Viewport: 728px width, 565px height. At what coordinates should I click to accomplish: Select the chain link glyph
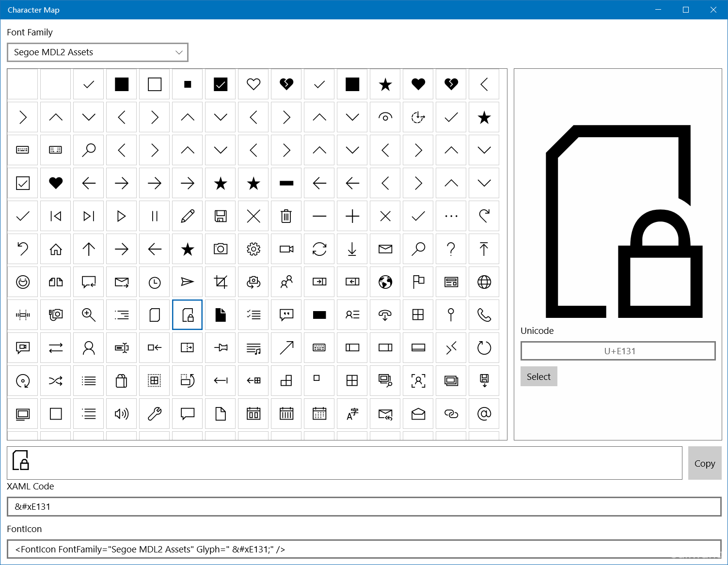click(451, 414)
